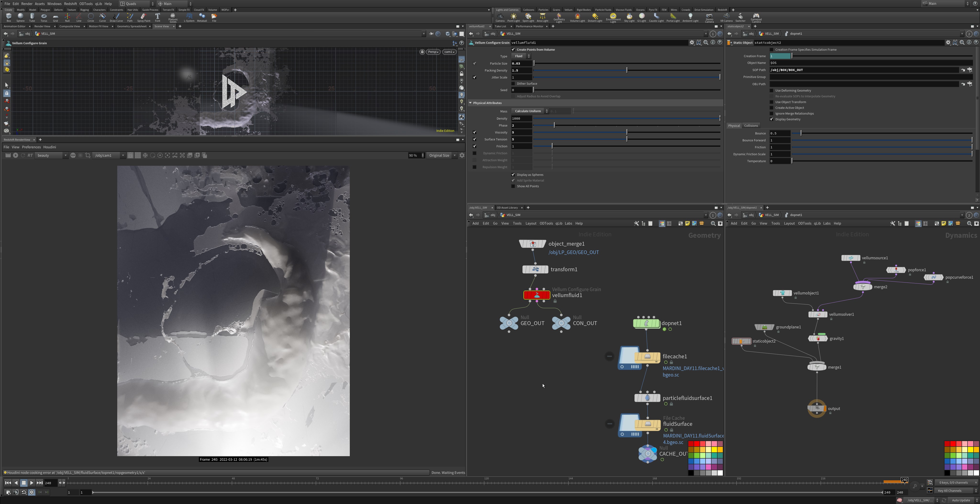Collapse the Physical Attributes section

pyautogui.click(x=471, y=103)
